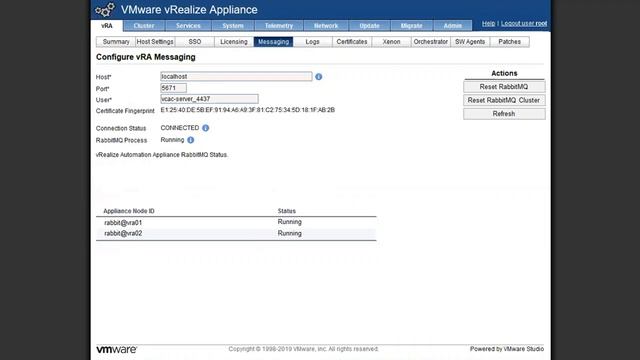The height and width of the screenshot is (360, 640).
Task: Select the Orchestrator sub-tab
Action: tap(431, 42)
